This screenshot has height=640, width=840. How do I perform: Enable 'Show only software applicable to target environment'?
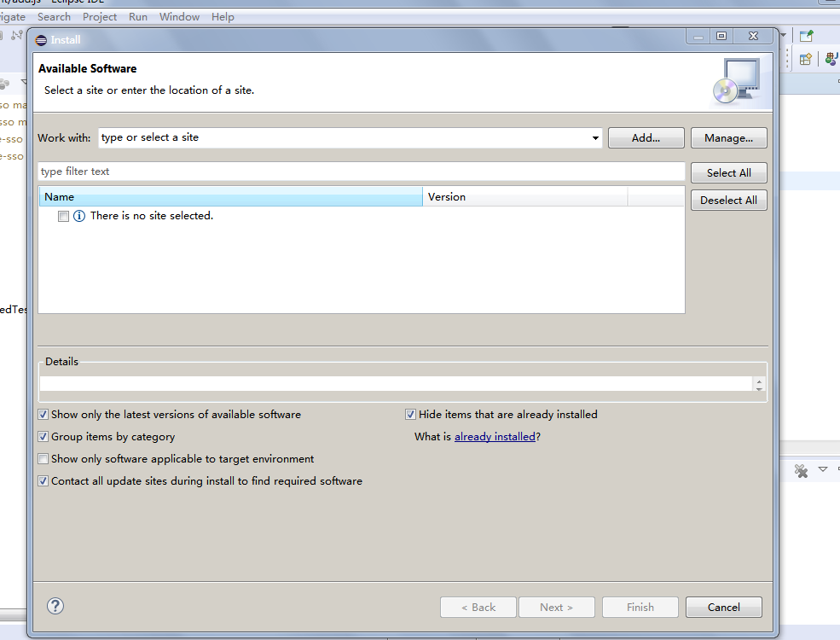pyautogui.click(x=43, y=459)
